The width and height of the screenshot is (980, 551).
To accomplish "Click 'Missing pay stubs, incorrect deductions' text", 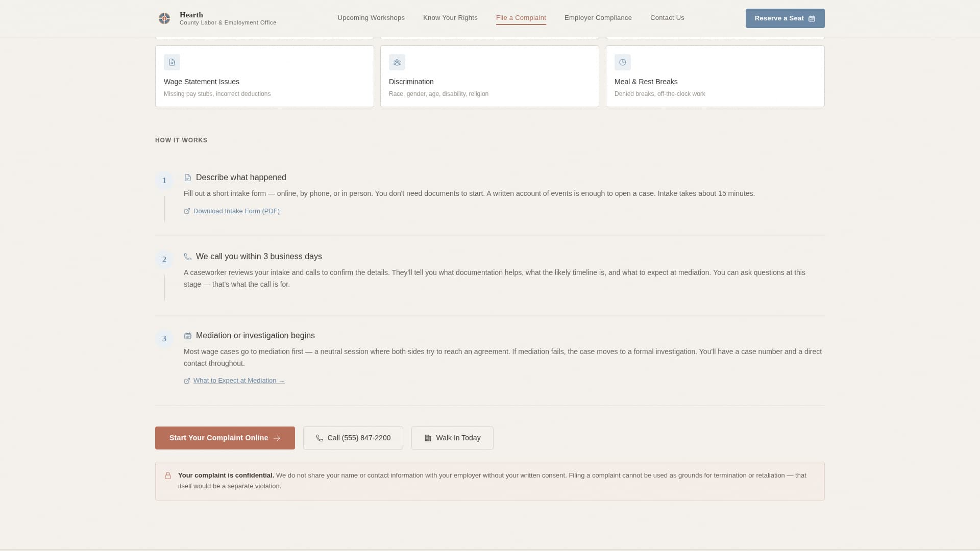I will tap(217, 94).
